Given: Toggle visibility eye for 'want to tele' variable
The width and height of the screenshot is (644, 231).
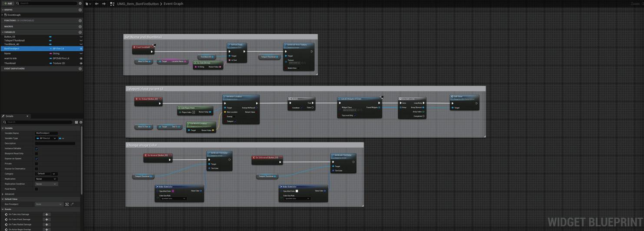Looking at the screenshot, I should 81,58.
